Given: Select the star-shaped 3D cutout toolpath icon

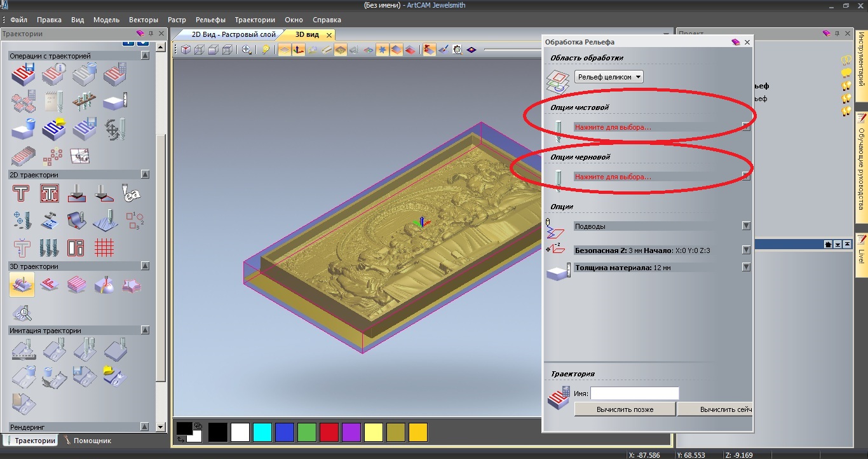Looking at the screenshot, I should pyautogui.click(x=132, y=285).
